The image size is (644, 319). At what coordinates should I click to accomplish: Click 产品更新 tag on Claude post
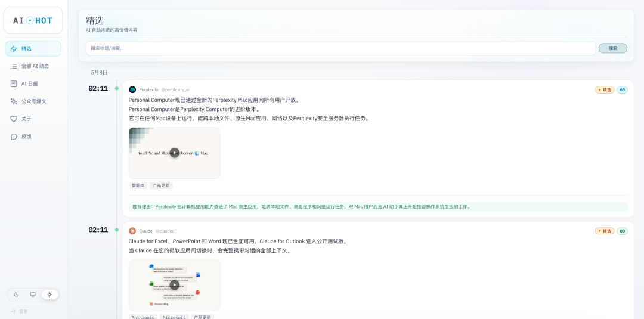click(203, 317)
